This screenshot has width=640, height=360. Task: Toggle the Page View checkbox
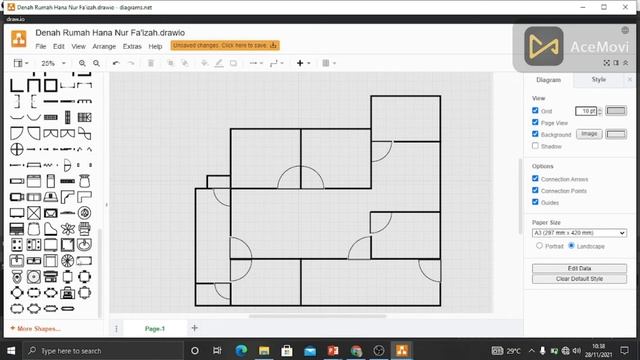[535, 122]
